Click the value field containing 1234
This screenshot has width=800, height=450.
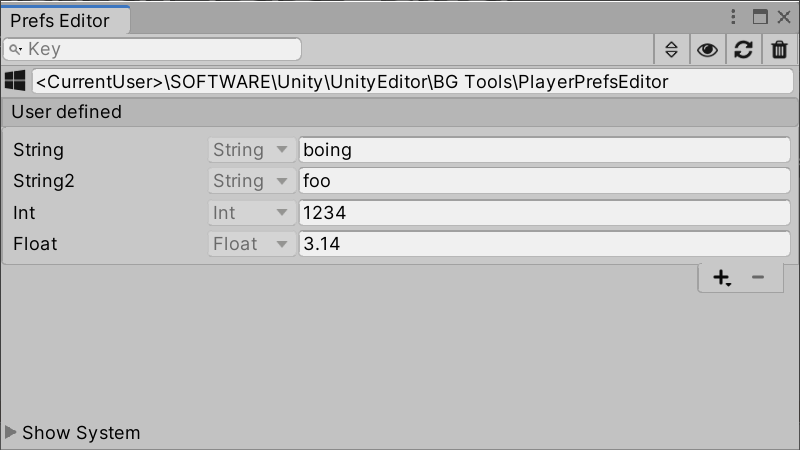[544, 213]
